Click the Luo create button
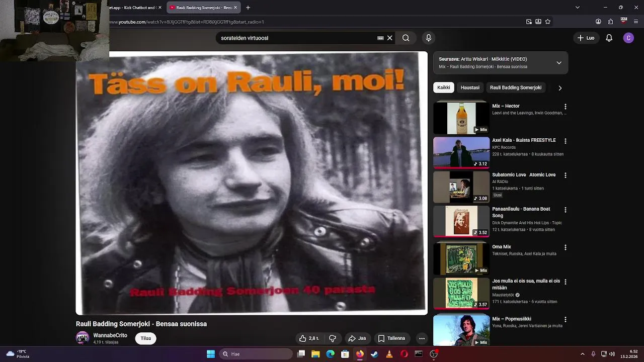The image size is (644, 362). click(x=586, y=38)
